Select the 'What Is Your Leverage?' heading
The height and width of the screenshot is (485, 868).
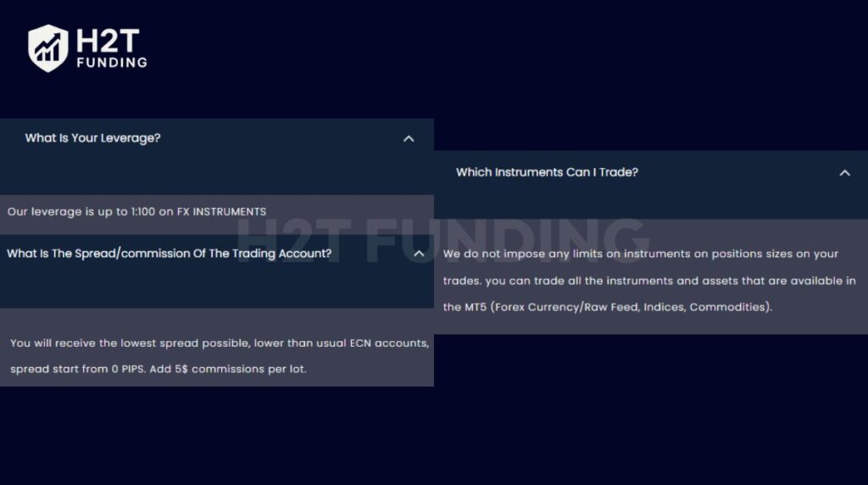(x=92, y=138)
